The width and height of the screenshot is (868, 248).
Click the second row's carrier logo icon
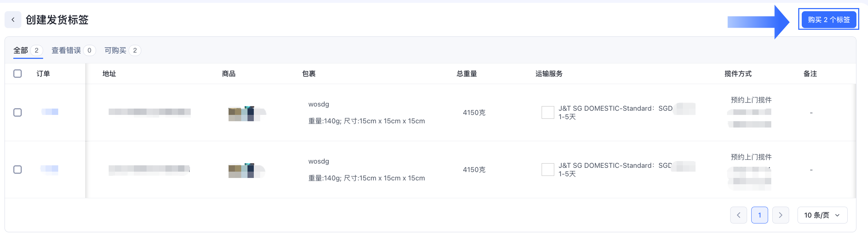(x=548, y=170)
